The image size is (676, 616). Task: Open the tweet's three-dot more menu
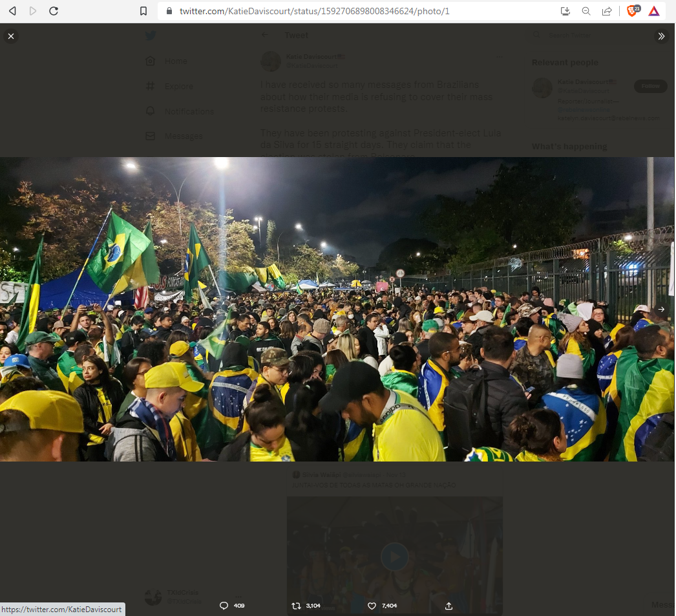coord(499,57)
